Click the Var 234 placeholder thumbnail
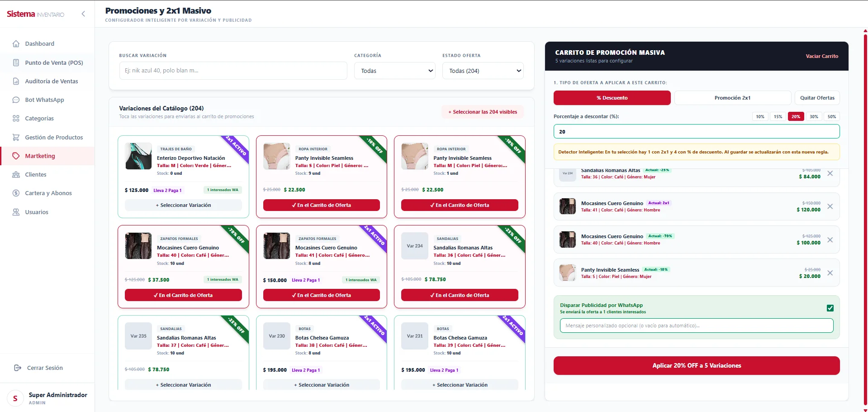 point(415,246)
